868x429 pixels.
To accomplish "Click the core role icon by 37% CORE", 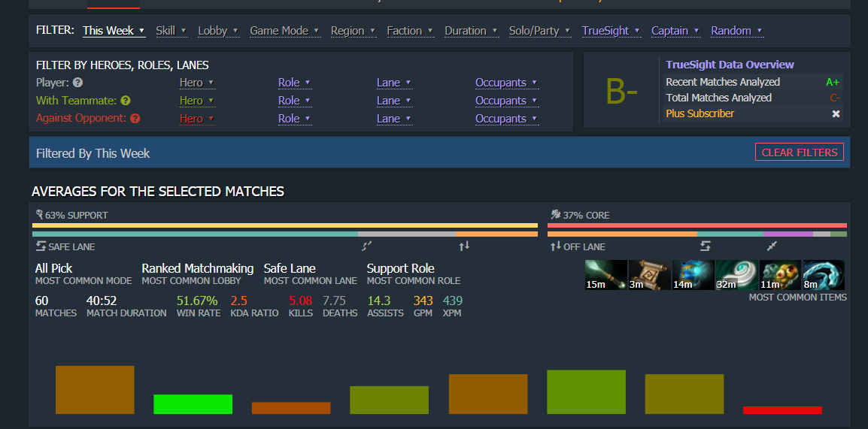I will click(556, 215).
